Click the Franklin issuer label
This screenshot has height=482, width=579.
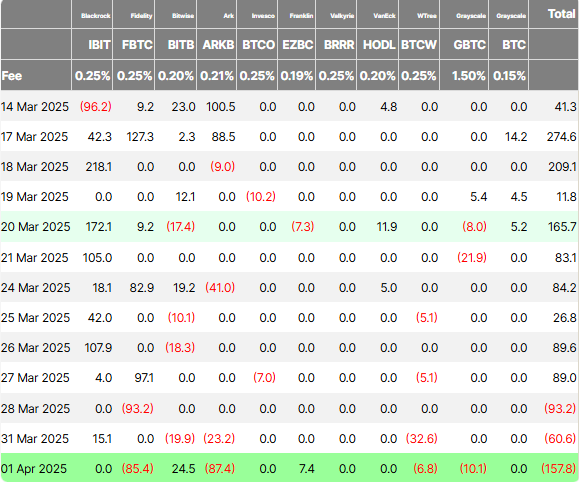[301, 16]
